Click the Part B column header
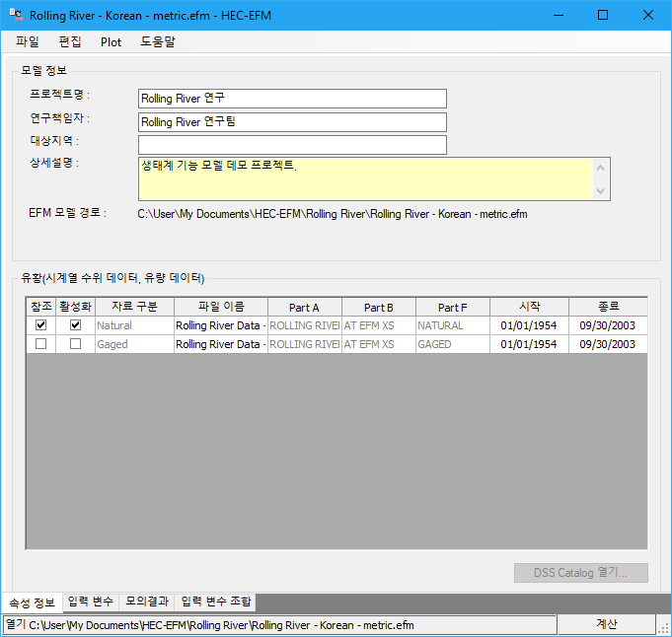Viewport: 672px width, 637px height. pos(379,307)
